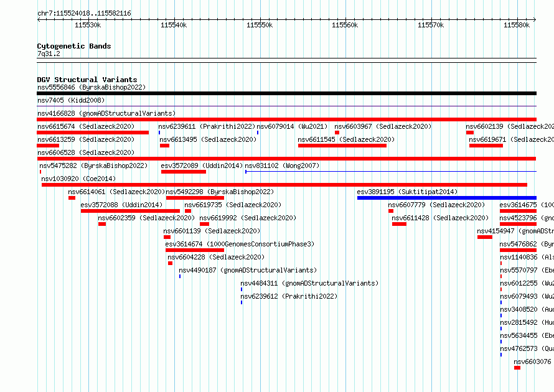The width and height of the screenshot is (554, 392).
Task: Select nsv6613259 (Sedlazeck2020) label
Action: (86, 139)
